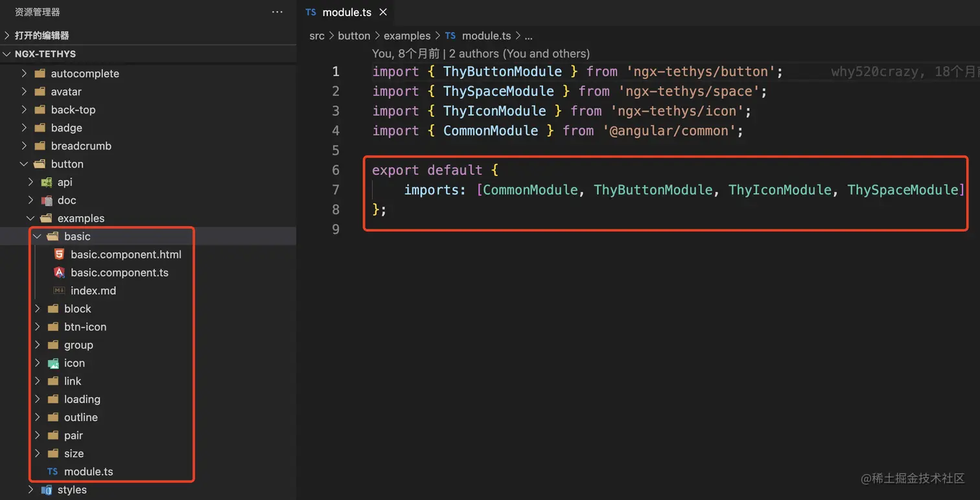Click ThyButtonModule on import line 1
Image resolution: width=980 pixels, height=500 pixels.
pos(502,71)
